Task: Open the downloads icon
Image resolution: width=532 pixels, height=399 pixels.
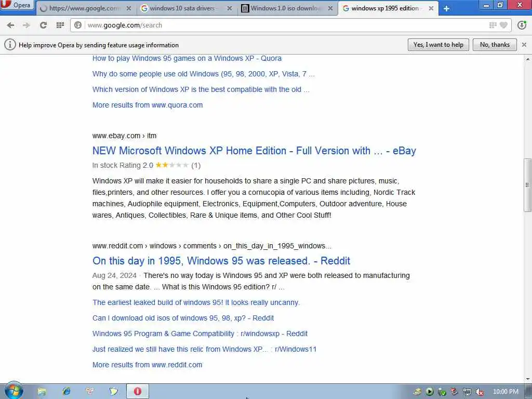Action: [522, 25]
